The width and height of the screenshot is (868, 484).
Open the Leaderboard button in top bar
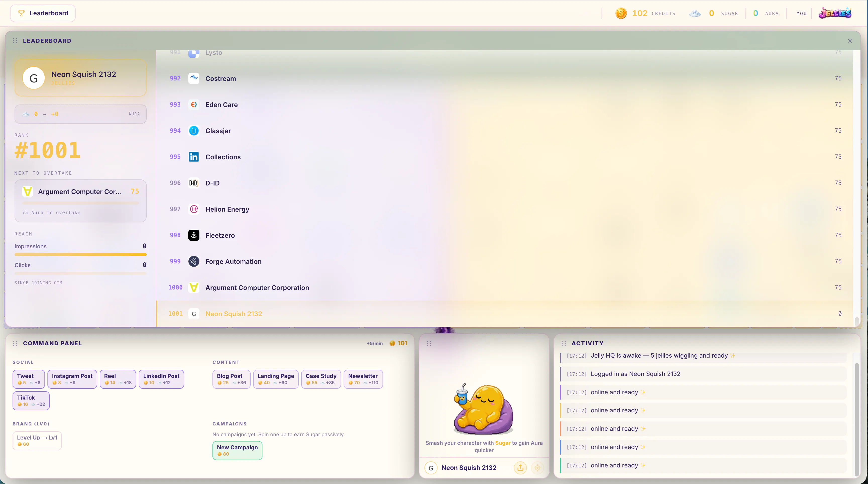tap(43, 13)
